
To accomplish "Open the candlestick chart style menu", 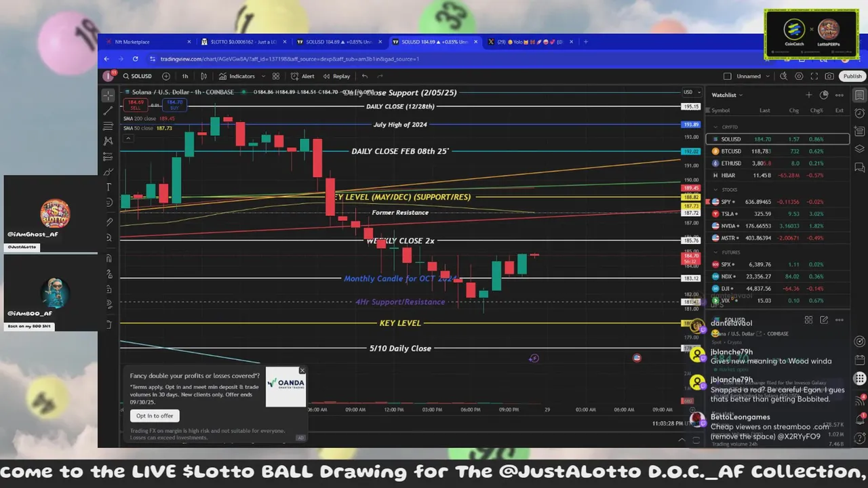I will click(x=203, y=76).
